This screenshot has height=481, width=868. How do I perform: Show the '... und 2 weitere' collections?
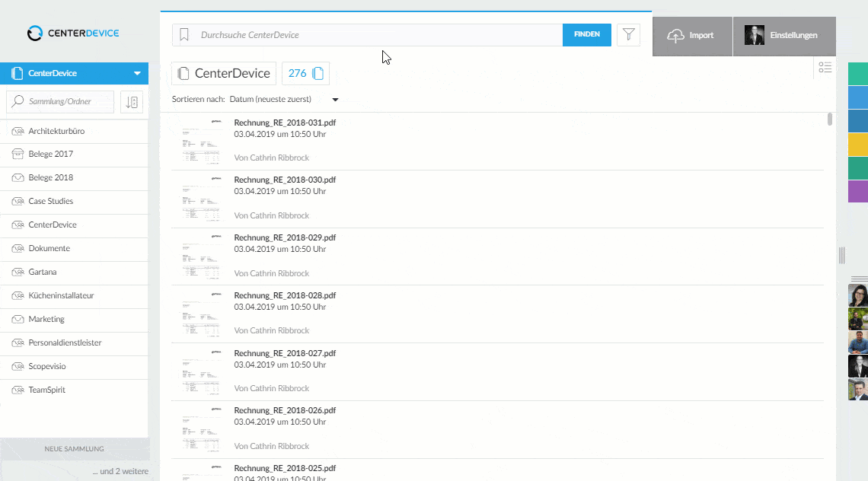[x=120, y=472]
